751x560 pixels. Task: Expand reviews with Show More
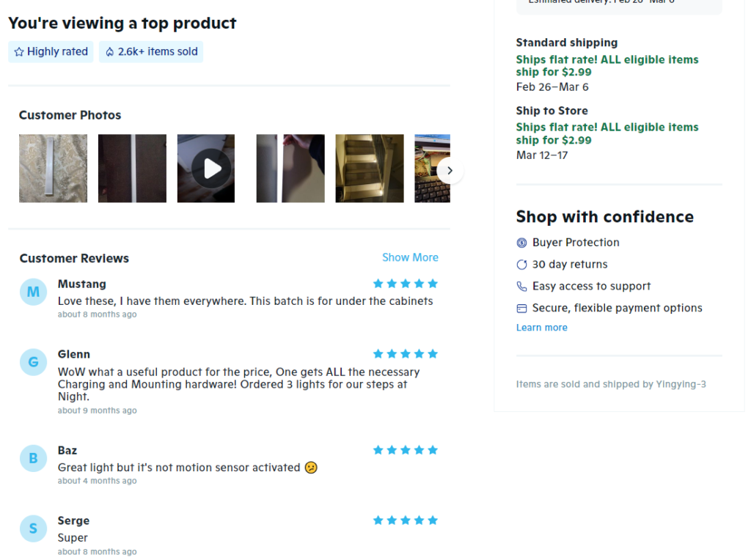pyautogui.click(x=410, y=257)
